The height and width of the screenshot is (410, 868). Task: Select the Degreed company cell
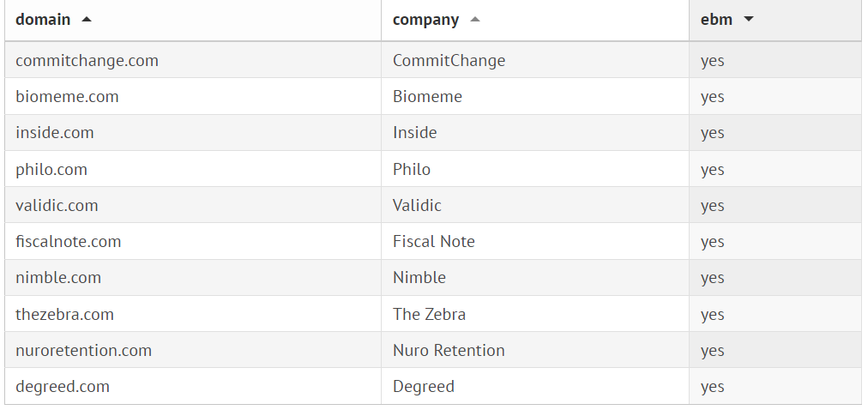tap(424, 387)
